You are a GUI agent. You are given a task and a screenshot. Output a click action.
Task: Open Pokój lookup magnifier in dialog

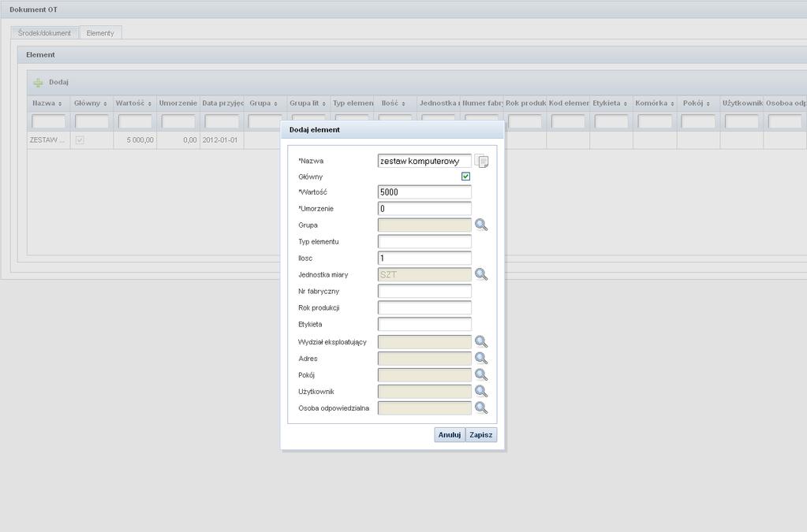pyautogui.click(x=481, y=374)
